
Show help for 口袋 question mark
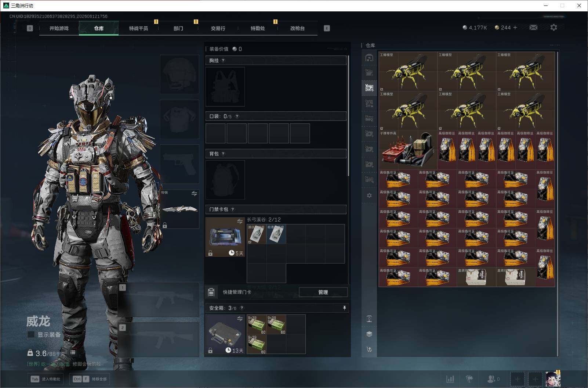point(237,116)
